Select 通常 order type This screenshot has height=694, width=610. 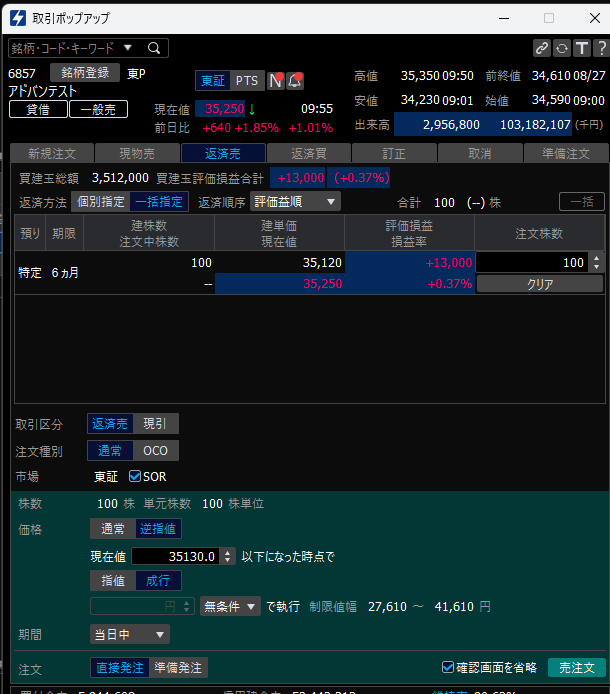(x=110, y=451)
